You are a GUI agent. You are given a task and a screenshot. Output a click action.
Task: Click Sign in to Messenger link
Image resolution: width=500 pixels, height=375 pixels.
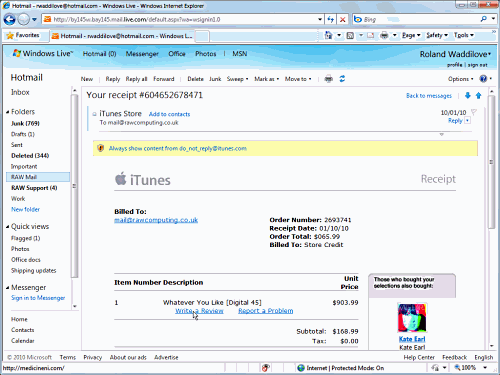coord(38,298)
